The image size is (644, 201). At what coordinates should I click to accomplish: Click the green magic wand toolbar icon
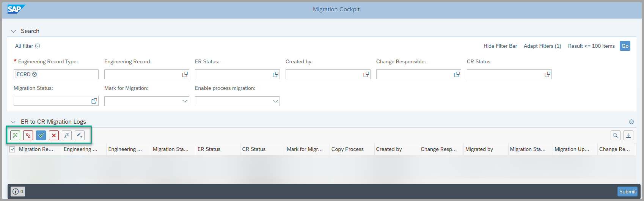tap(15, 135)
